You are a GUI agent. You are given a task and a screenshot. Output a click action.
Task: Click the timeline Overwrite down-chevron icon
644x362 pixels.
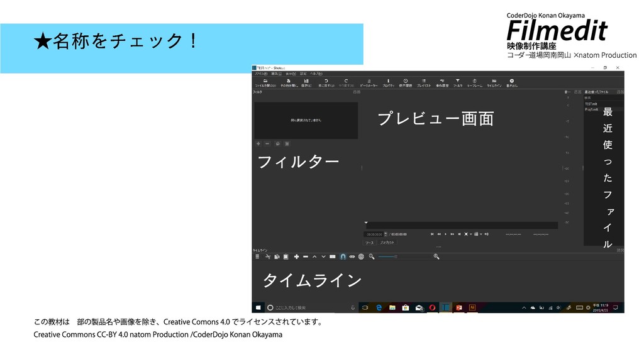coord(324,256)
